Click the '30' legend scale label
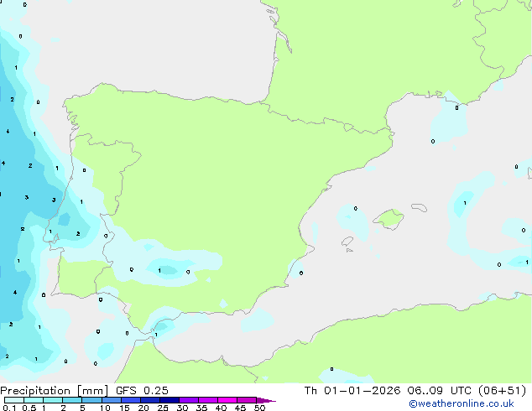 coord(182,408)
